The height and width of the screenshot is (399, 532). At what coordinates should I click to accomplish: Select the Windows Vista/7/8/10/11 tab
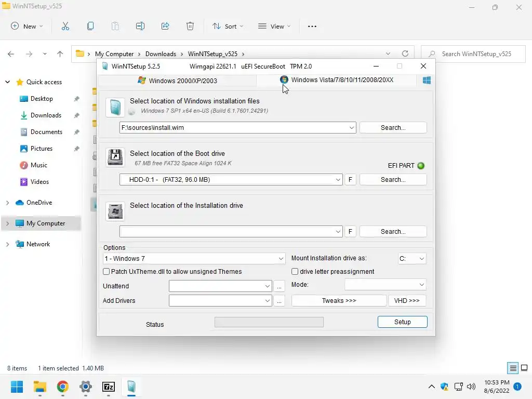337,80
